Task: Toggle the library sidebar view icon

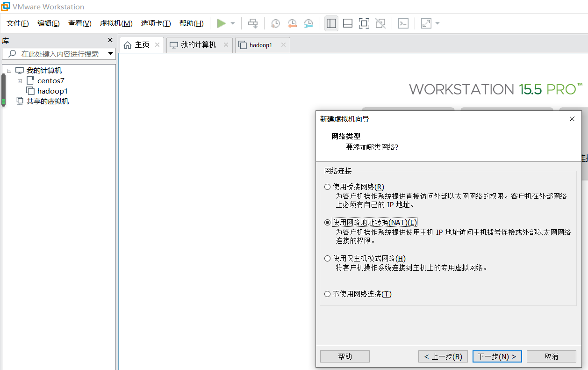Action: (x=331, y=23)
